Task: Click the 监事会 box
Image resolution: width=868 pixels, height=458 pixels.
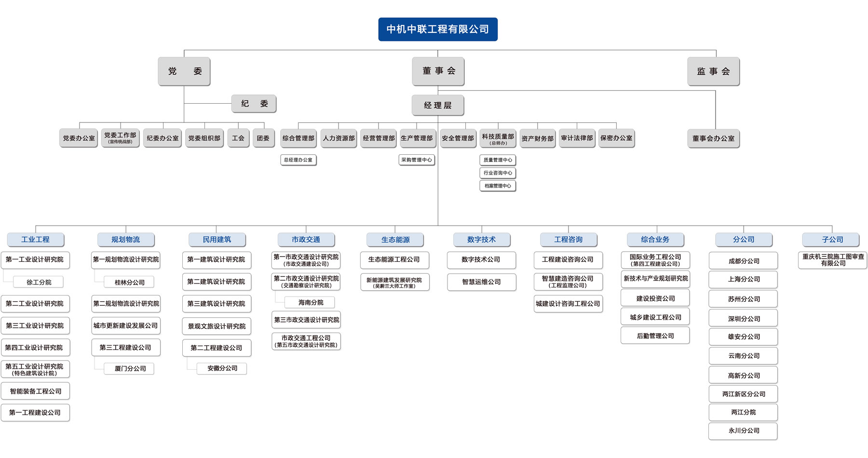Action: click(713, 71)
